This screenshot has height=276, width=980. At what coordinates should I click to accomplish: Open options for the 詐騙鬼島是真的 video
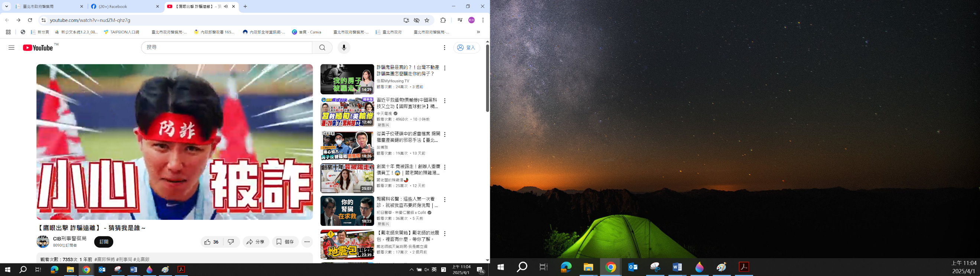tap(445, 68)
